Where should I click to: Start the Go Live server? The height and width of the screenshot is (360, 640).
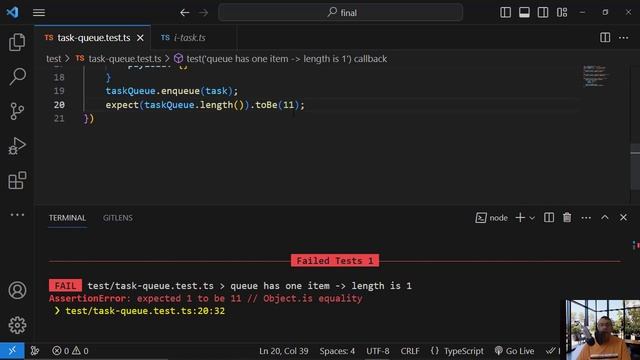(514, 351)
